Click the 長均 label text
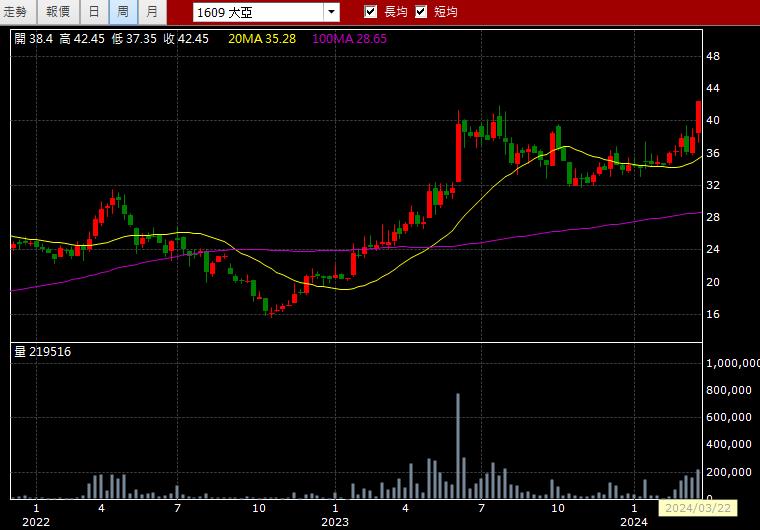Viewport: 760px width, 530px height. coord(396,12)
